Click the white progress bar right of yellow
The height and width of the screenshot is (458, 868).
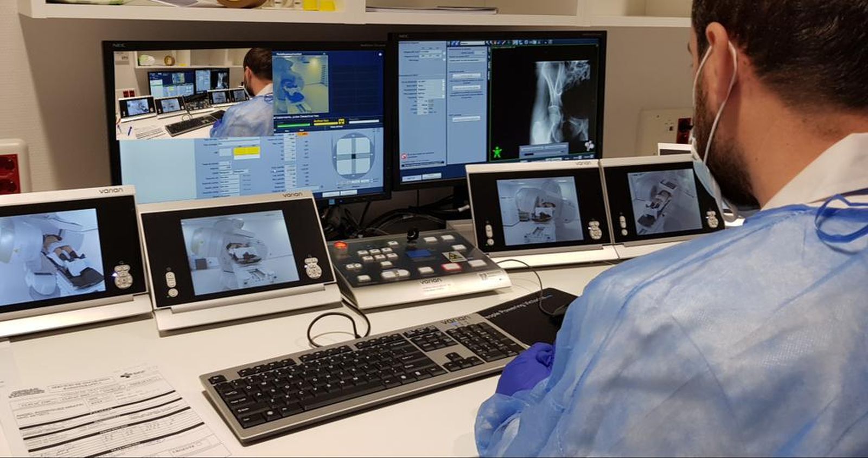(364, 121)
